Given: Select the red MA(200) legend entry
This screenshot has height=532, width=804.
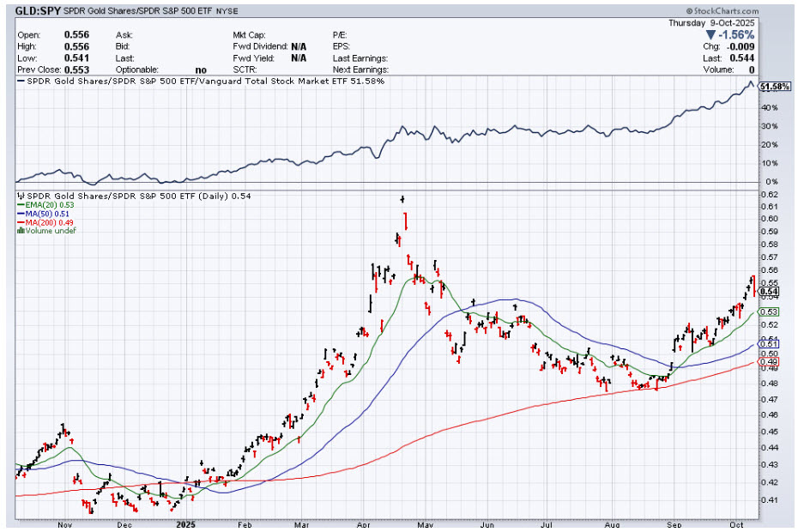Looking at the screenshot, I should 42,222.
